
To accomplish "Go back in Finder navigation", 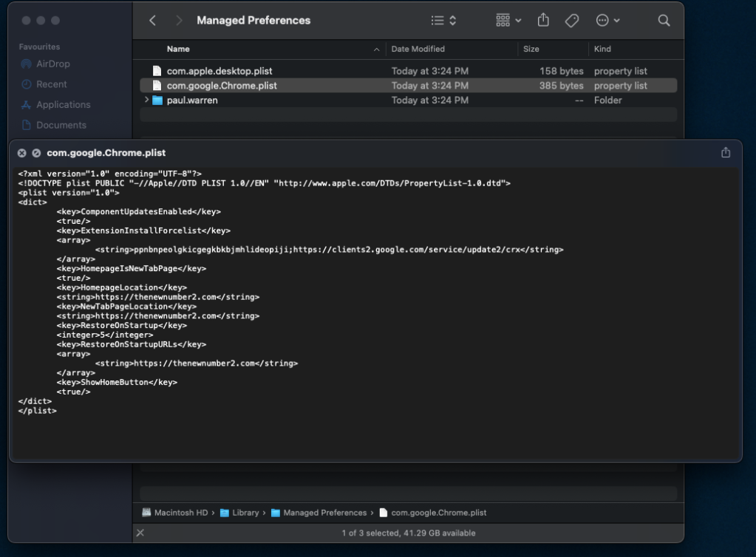I will tap(153, 20).
